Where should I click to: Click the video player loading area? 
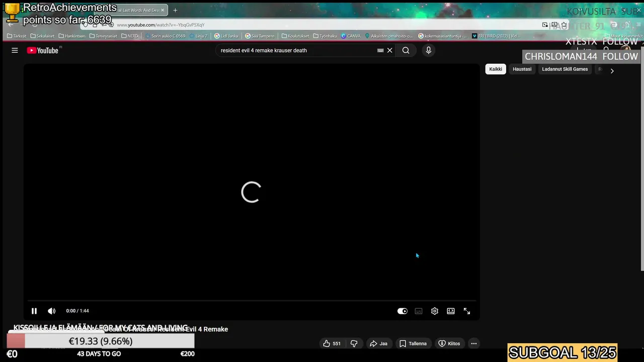pos(251,192)
